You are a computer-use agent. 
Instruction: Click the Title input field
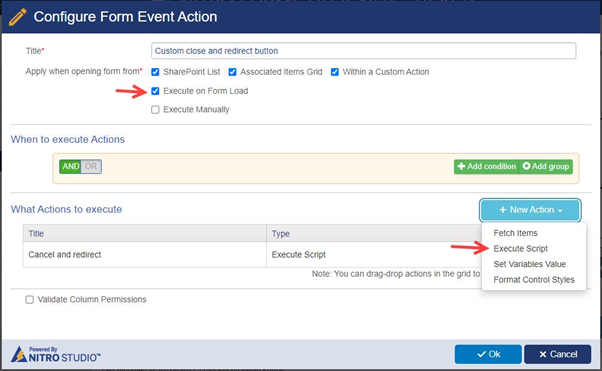point(363,51)
